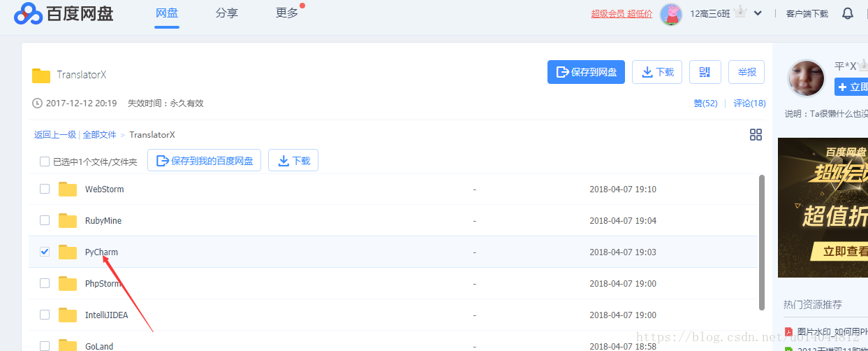Open the 网盘 tab
Image resolution: width=868 pixels, height=351 pixels.
point(167,13)
